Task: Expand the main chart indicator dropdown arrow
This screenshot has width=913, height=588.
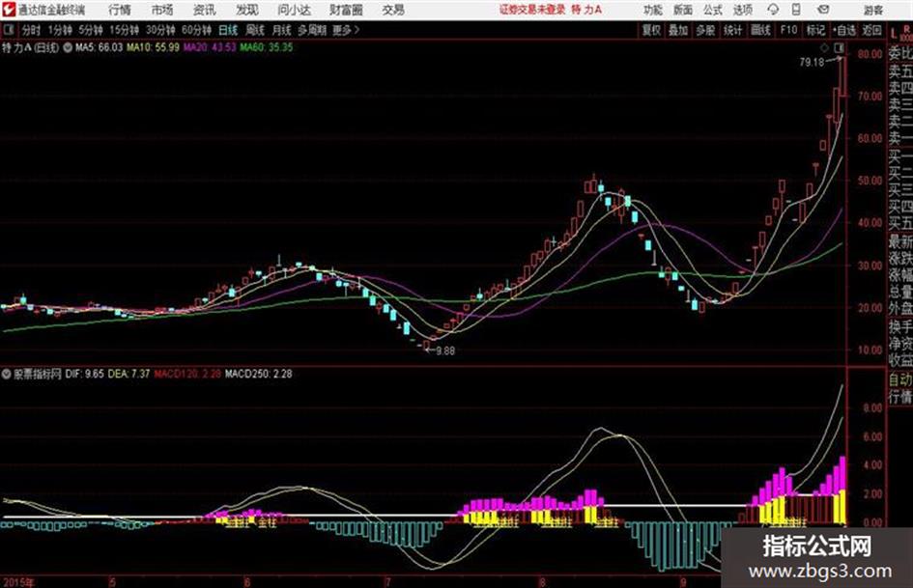Action: [68, 47]
